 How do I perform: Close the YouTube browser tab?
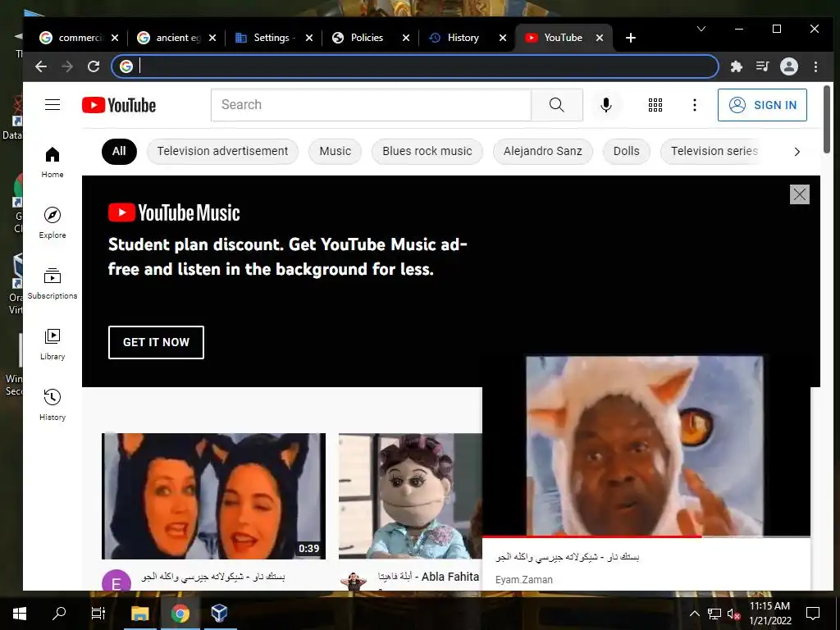[600, 38]
